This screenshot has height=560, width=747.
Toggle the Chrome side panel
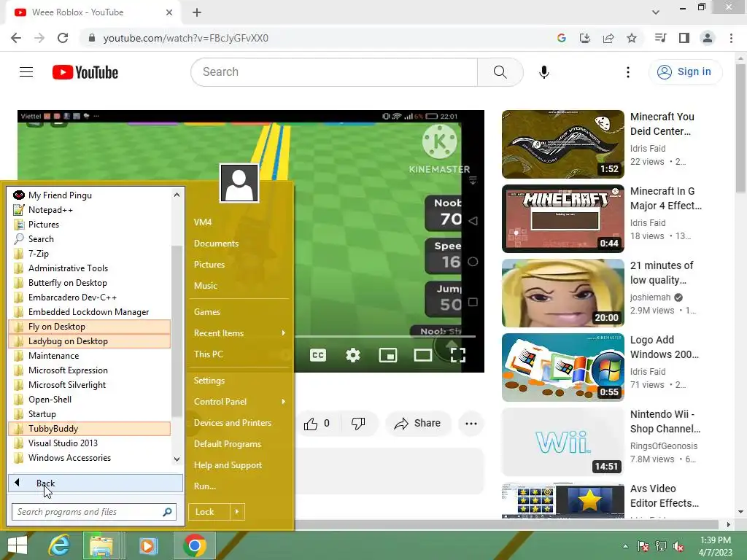pos(684,38)
